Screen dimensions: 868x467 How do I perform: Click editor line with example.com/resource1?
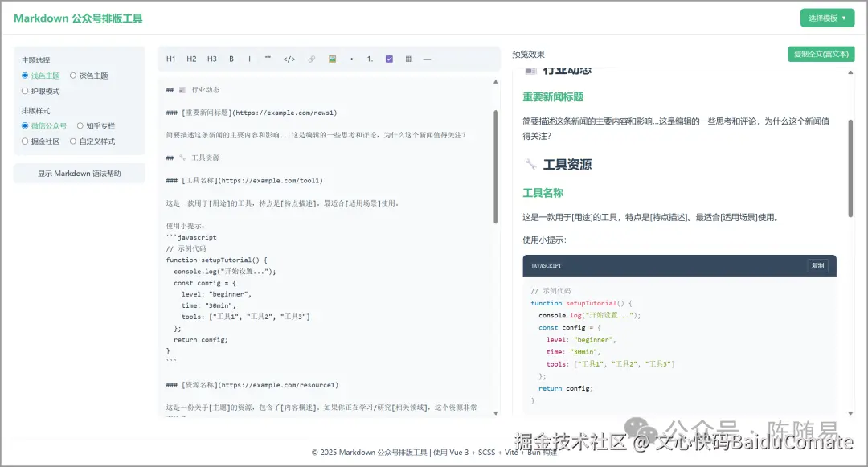tap(252, 385)
